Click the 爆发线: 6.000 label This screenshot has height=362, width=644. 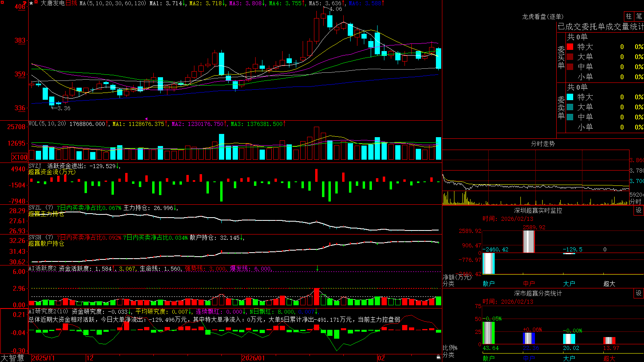pos(251,269)
